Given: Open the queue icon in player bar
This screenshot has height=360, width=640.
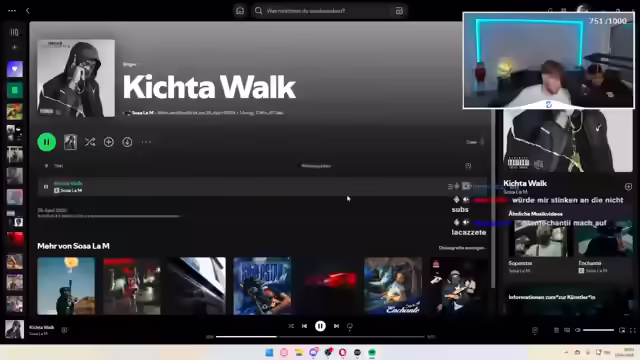Looking at the screenshot, I should coord(556,330).
